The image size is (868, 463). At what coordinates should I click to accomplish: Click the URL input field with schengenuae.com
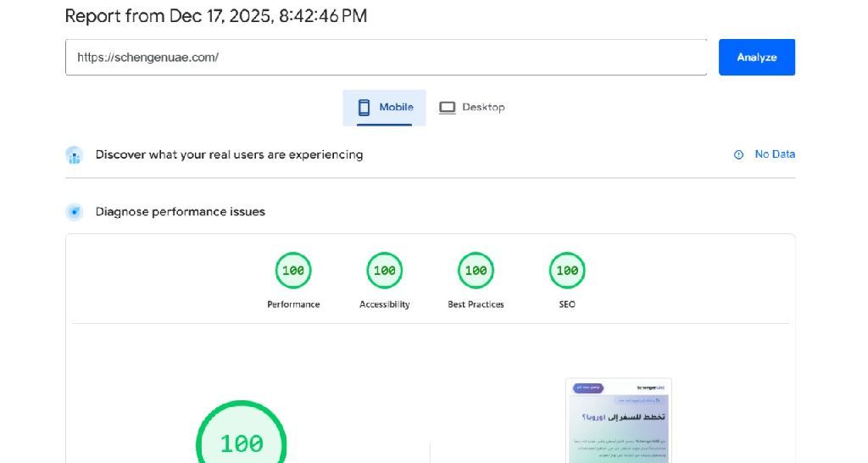click(x=386, y=58)
